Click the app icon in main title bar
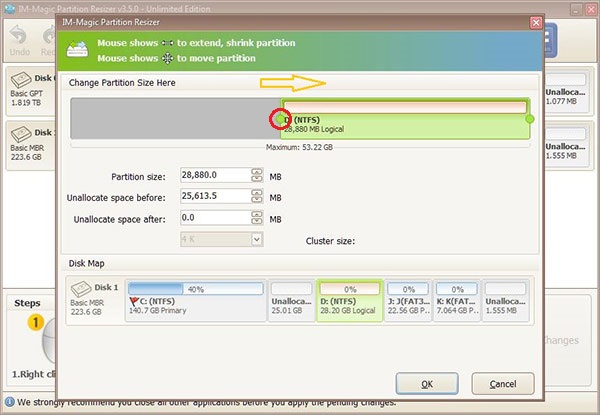Viewport: 600px width, 415px height. [x=9, y=9]
